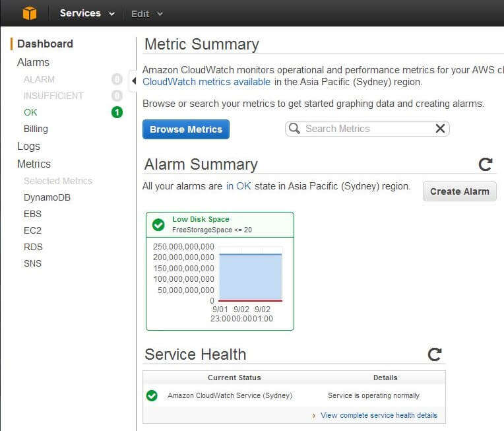This screenshot has height=431, width=504.
Task: Open the Metrics section
Action: click(x=34, y=164)
